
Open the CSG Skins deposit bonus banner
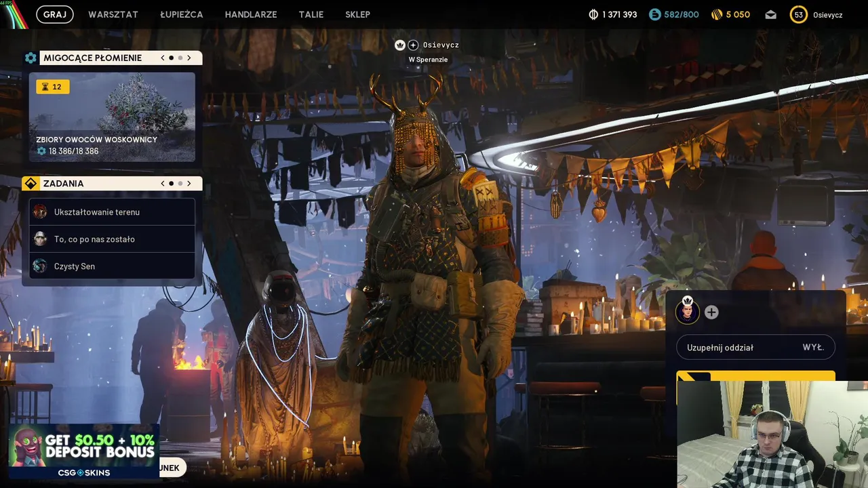(x=84, y=451)
